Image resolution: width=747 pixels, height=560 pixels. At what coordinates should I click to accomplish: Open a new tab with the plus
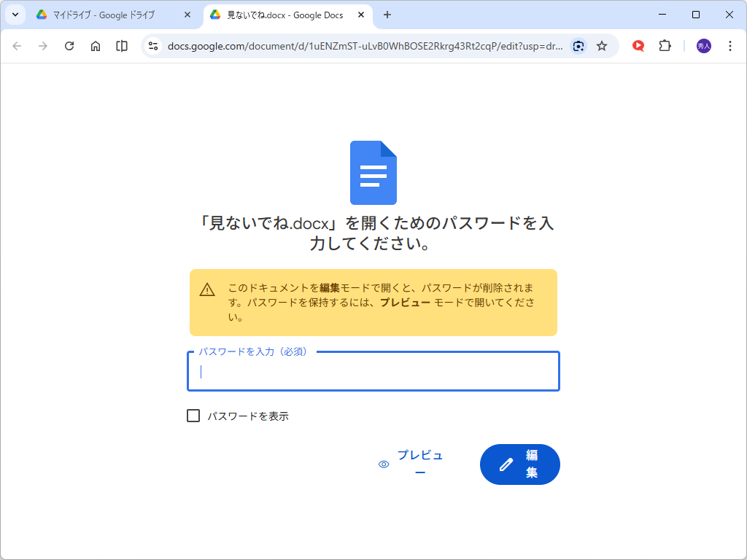[387, 15]
